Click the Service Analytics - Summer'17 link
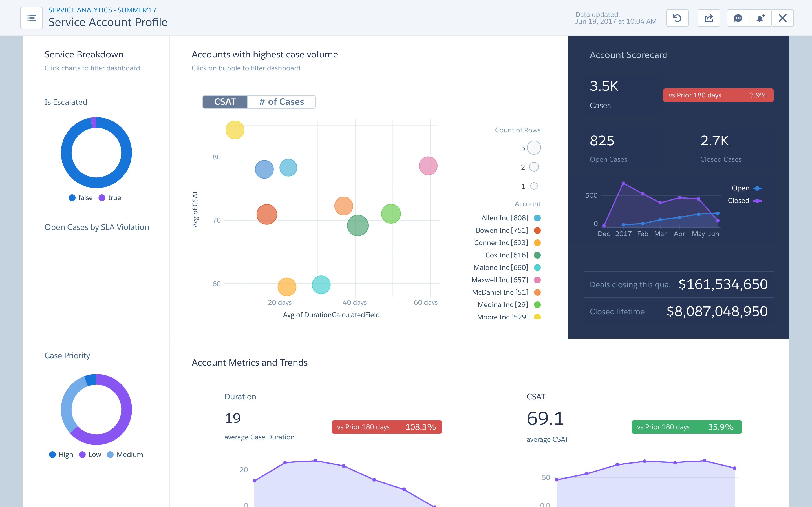 102,10
